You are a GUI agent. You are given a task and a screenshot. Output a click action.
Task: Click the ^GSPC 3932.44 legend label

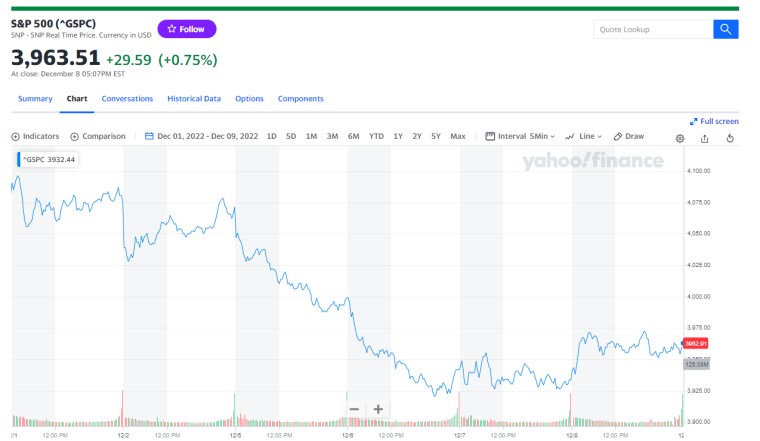pos(48,159)
